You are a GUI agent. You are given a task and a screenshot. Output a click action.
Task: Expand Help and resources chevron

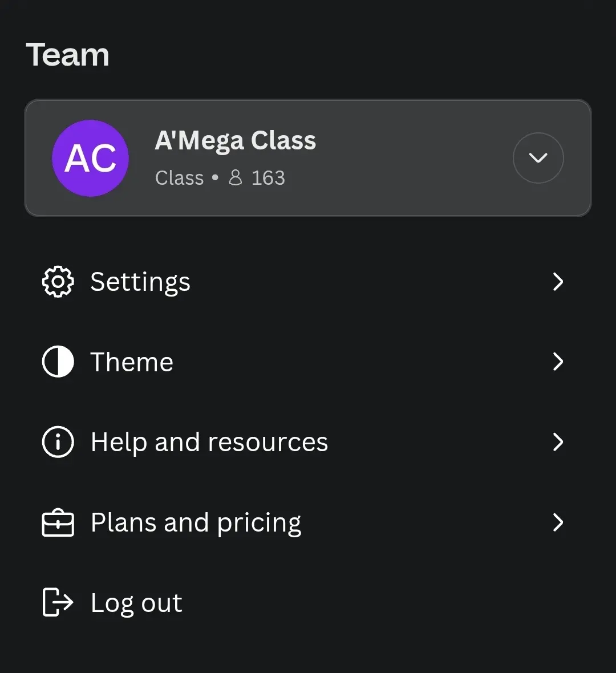click(x=558, y=442)
